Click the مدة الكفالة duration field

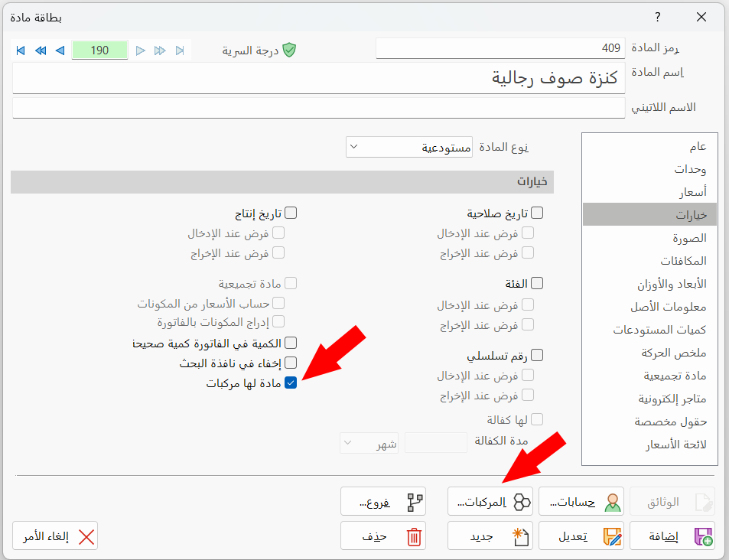(x=435, y=442)
